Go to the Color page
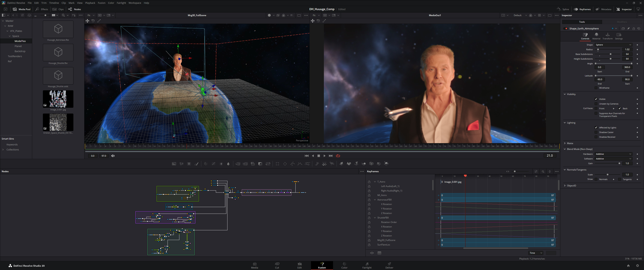The width and height of the screenshot is (644, 270). click(x=344, y=265)
